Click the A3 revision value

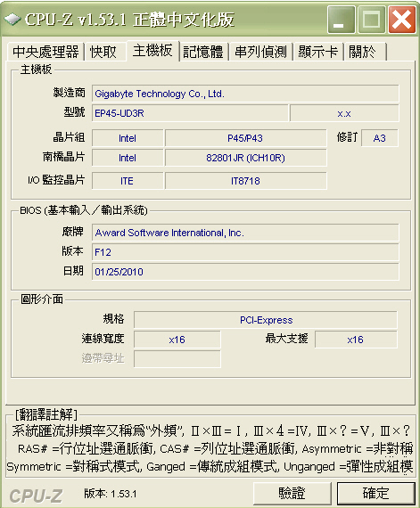tap(380, 138)
